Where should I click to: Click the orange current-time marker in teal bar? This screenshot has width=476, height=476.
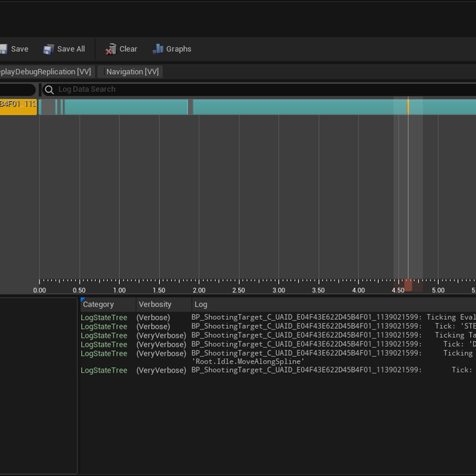coord(408,106)
